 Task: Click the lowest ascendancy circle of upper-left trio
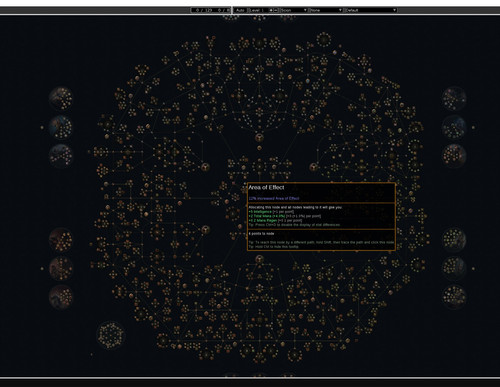tap(61, 156)
